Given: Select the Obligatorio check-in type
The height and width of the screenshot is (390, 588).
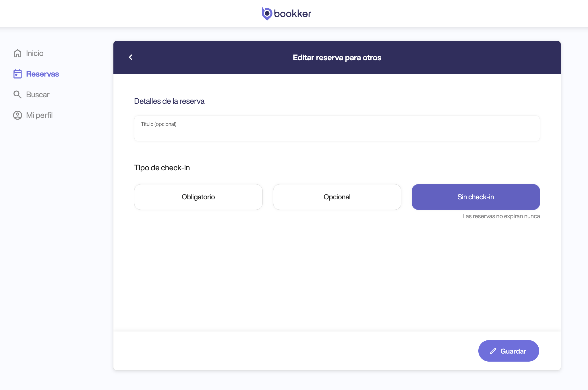Looking at the screenshot, I should click(198, 197).
